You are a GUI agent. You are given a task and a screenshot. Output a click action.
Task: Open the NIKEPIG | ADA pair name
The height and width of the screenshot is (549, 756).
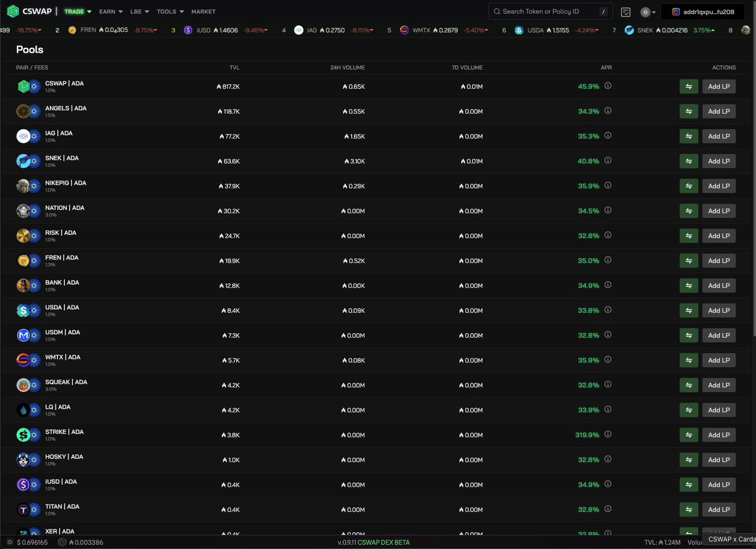click(66, 183)
